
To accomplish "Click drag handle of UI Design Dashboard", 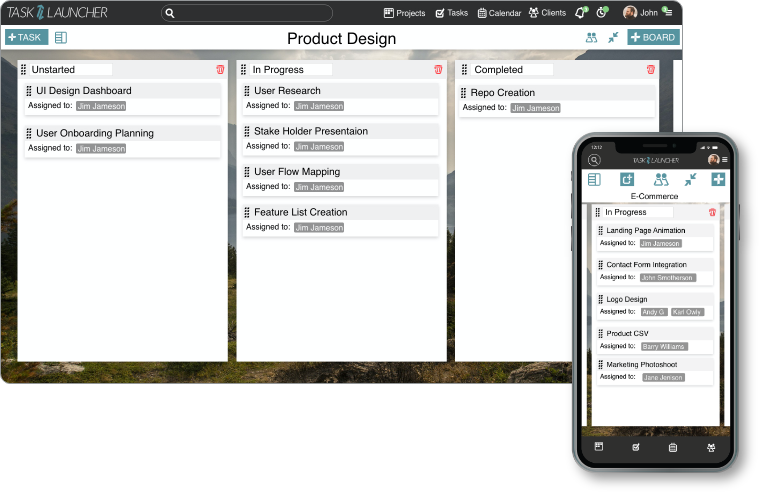I will (29, 91).
